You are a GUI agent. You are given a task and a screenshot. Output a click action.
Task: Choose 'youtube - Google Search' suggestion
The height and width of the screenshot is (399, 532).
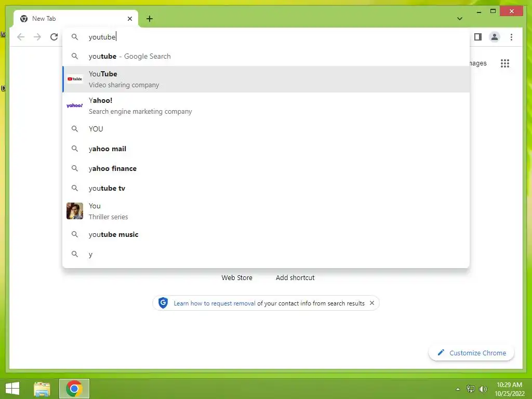[266, 56]
